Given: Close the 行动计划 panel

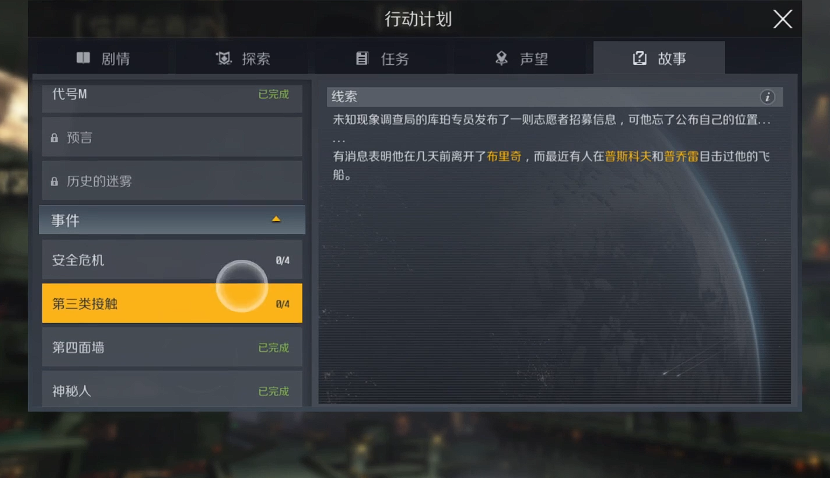Looking at the screenshot, I should tap(782, 19).
